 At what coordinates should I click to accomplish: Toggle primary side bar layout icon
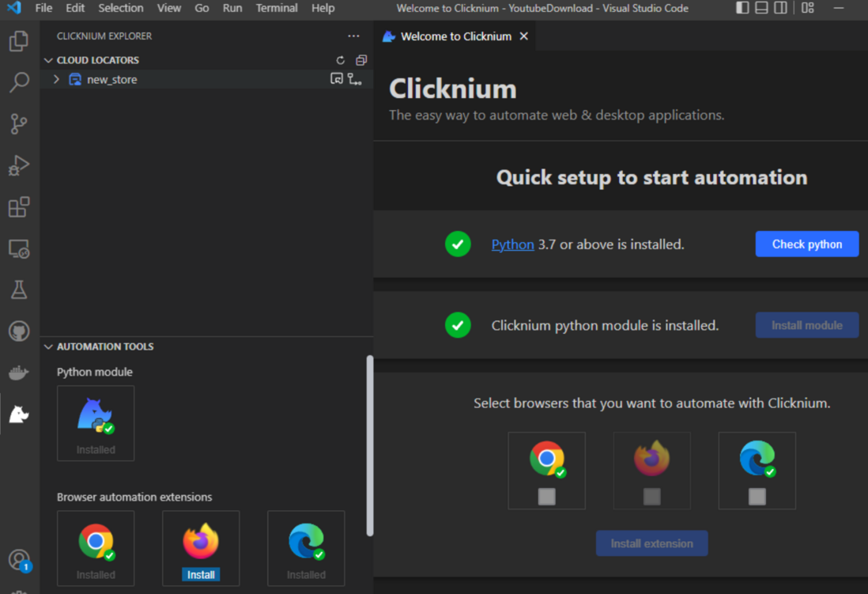tap(742, 8)
